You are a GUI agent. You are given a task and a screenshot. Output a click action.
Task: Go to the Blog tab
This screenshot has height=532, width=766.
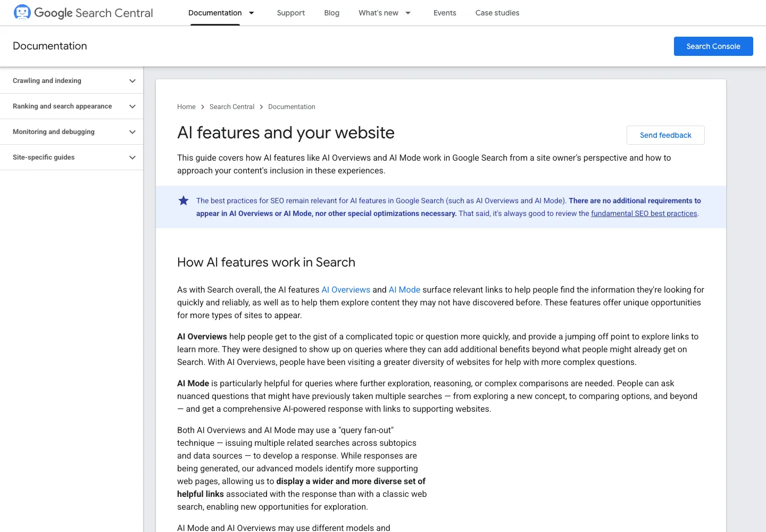332,13
